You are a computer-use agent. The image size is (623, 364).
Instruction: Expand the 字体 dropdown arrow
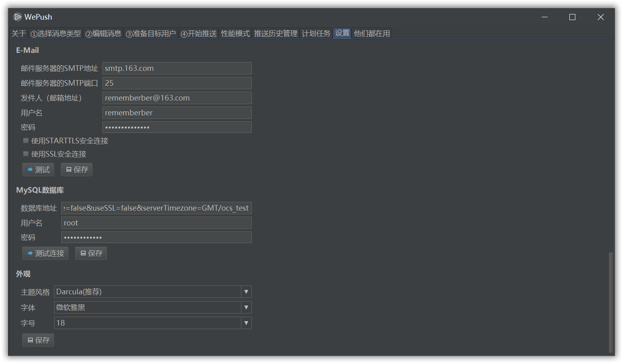[246, 308]
